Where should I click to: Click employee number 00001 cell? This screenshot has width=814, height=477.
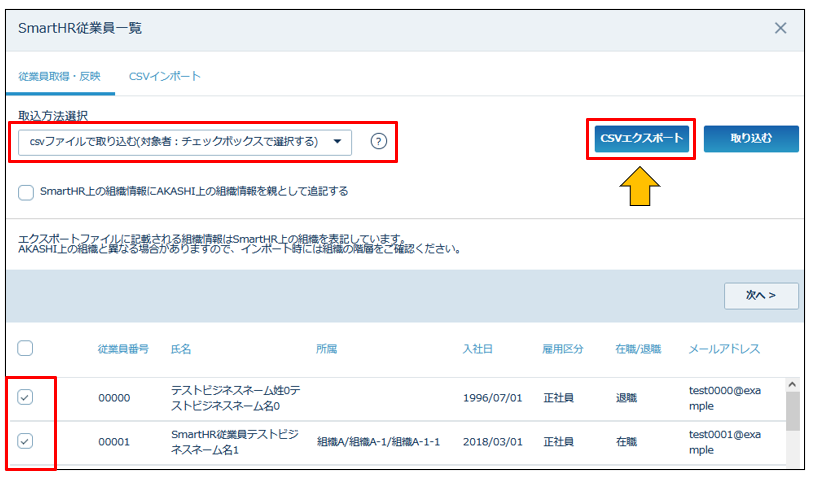tap(114, 442)
